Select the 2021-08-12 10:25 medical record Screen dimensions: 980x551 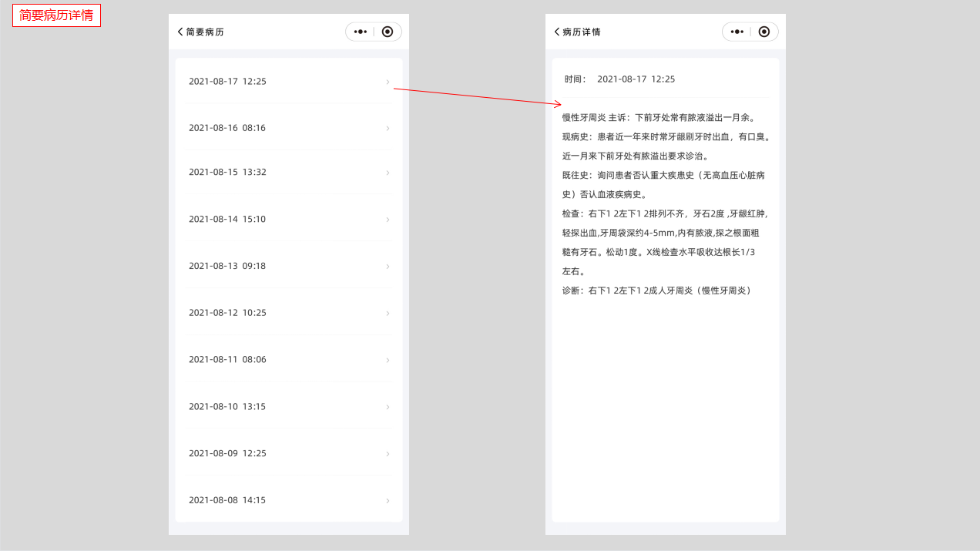[x=227, y=313]
